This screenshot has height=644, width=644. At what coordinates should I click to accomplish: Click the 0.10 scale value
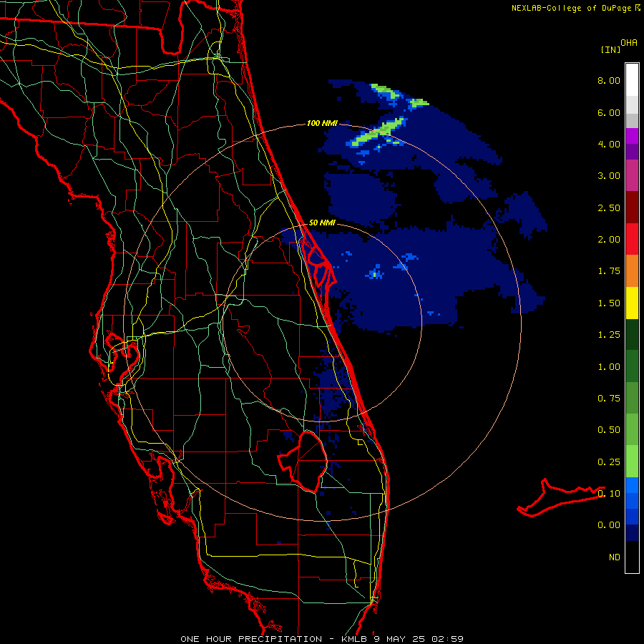pos(609,494)
